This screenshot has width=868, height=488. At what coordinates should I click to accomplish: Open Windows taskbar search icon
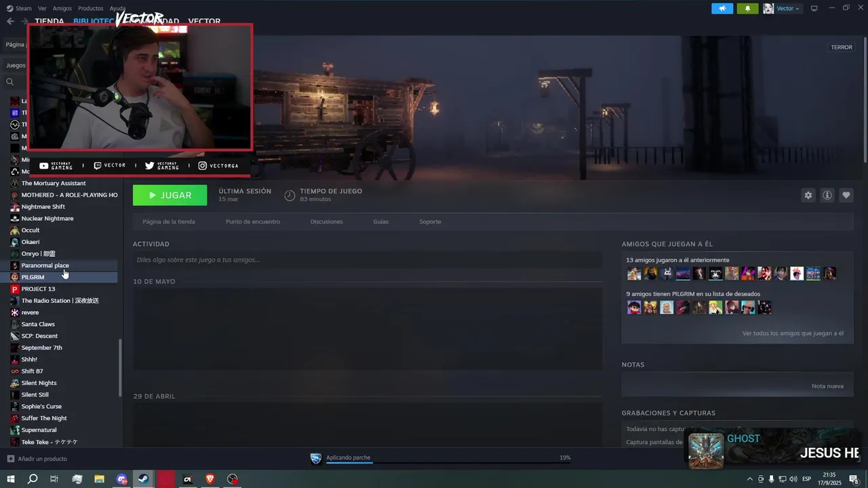[33, 479]
